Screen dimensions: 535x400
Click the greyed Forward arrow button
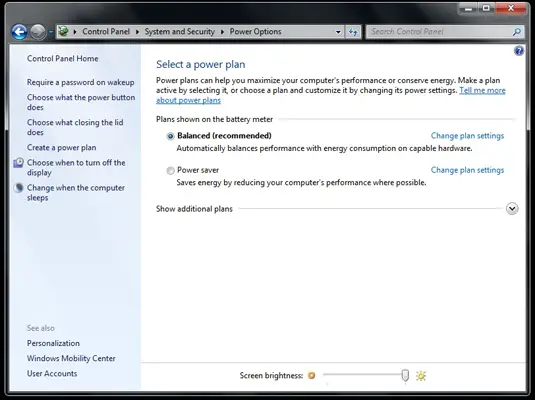pos(38,32)
